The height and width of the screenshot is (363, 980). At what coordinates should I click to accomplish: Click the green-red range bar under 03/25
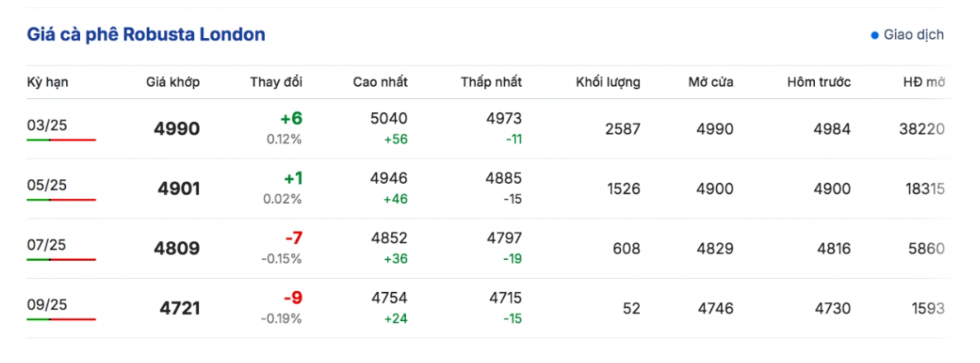61,140
